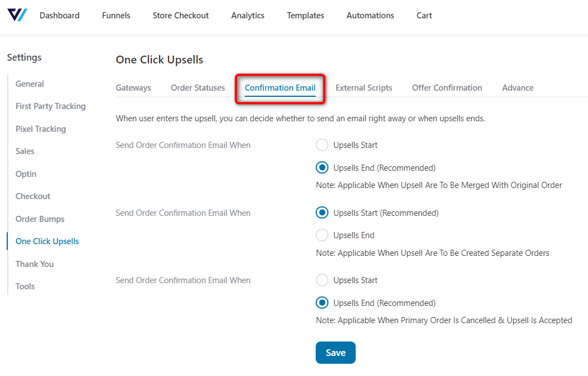Screen dimensions: 588x376
Task: Select One Click Upsells in the sidebar
Action: click(x=47, y=241)
